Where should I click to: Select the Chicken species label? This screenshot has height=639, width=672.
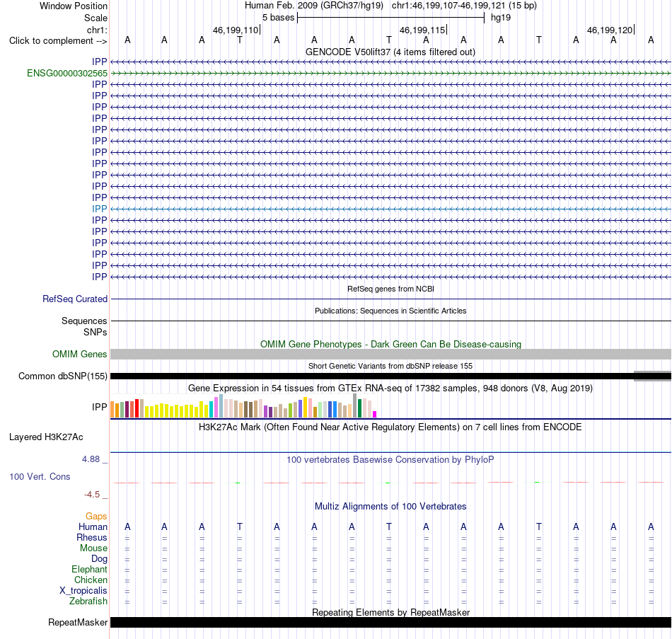(91, 580)
